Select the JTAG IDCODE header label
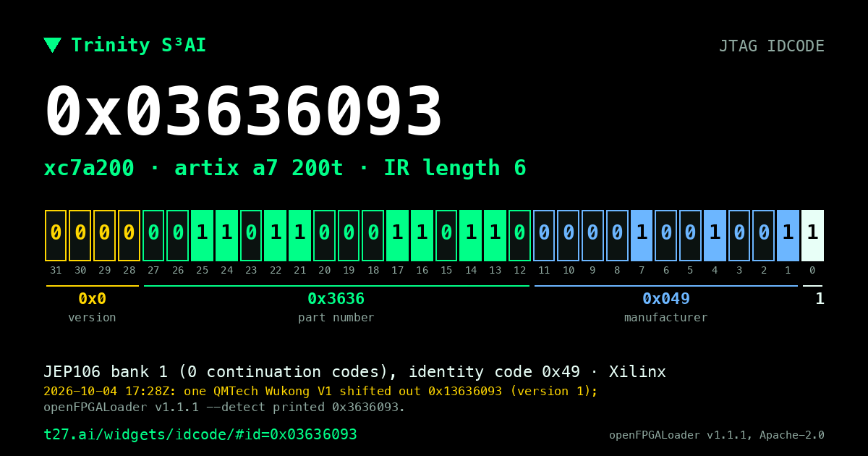Viewport: 868px width, 456px height. coord(771,46)
